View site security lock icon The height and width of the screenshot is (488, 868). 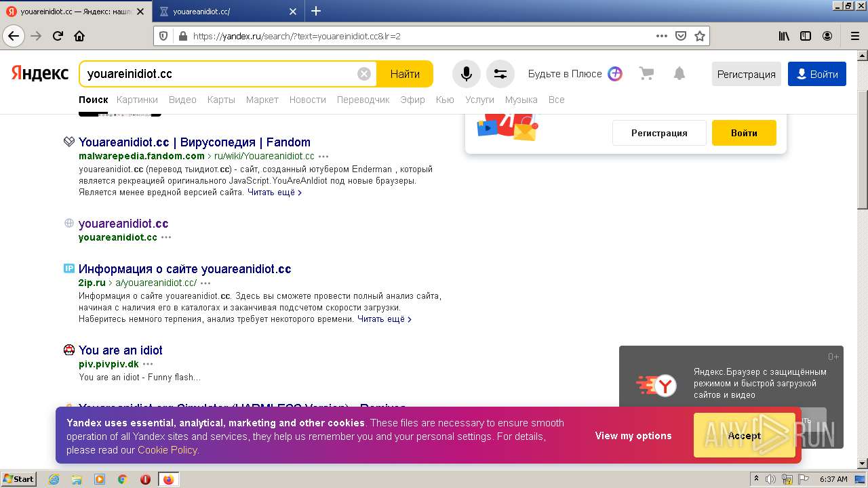click(182, 36)
